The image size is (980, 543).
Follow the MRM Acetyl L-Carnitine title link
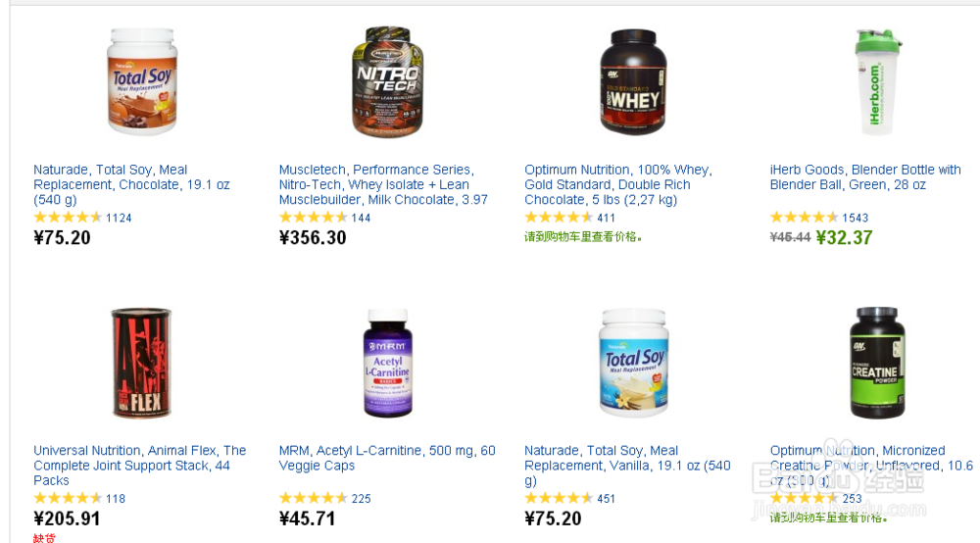(387, 458)
